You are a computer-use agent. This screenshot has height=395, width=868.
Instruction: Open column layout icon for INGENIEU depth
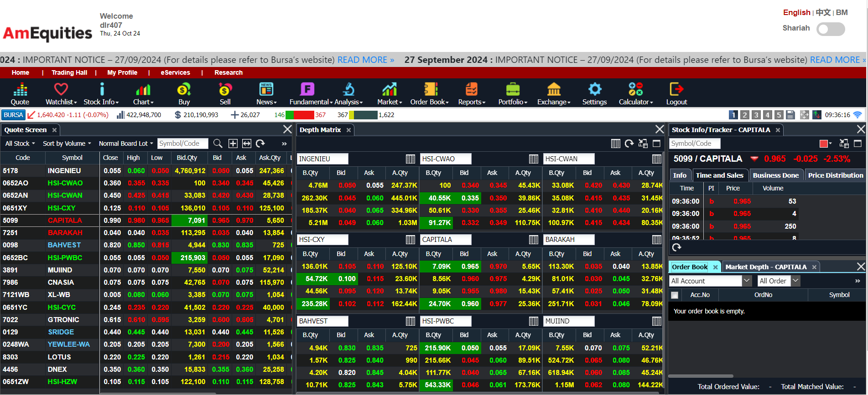click(411, 159)
